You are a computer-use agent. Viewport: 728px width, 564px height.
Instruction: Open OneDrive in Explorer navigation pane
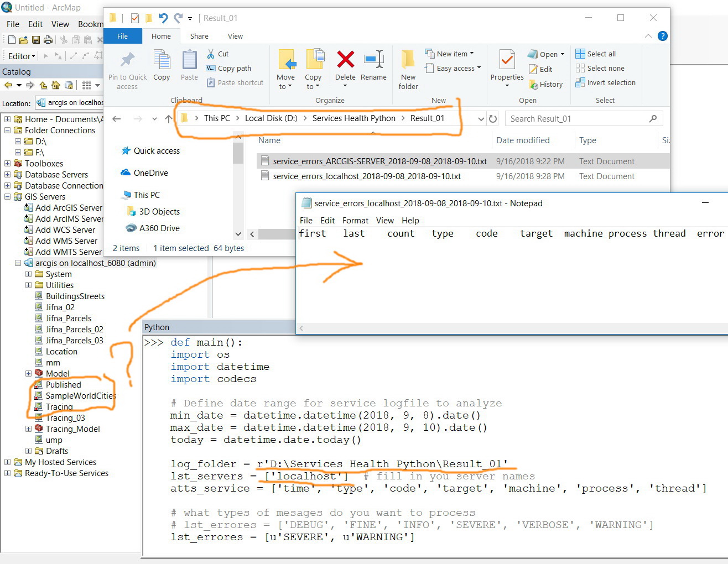[144, 173]
